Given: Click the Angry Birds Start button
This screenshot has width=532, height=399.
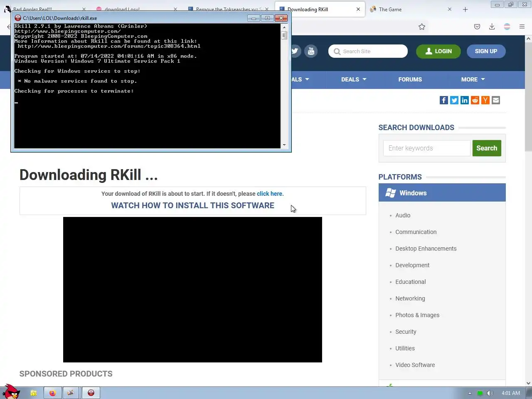Looking at the screenshot, I should [x=11, y=392].
